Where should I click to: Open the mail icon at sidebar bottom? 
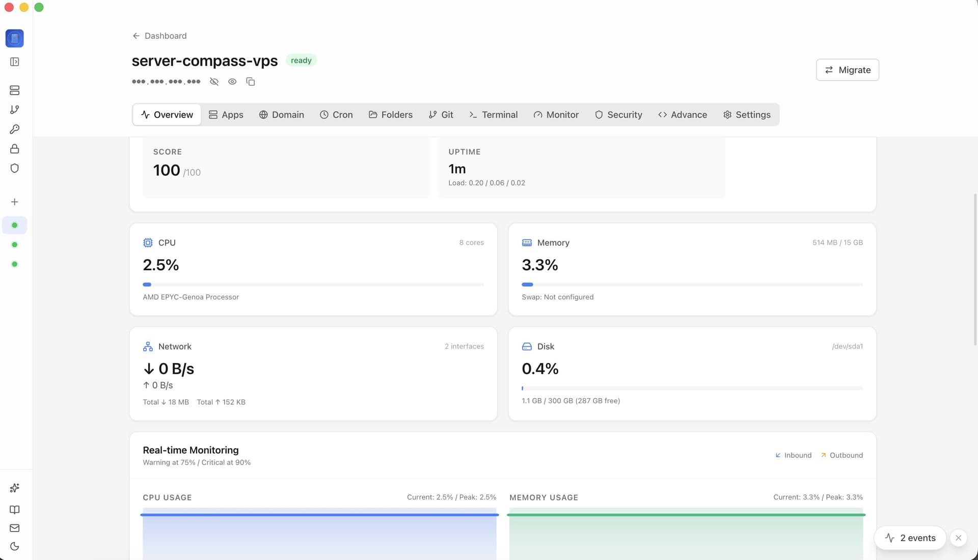[x=14, y=528]
